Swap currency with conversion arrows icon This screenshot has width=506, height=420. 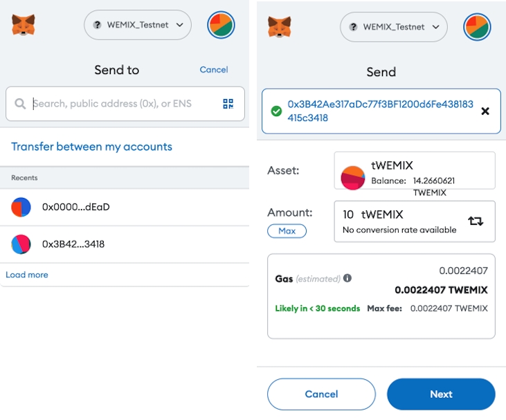(476, 221)
